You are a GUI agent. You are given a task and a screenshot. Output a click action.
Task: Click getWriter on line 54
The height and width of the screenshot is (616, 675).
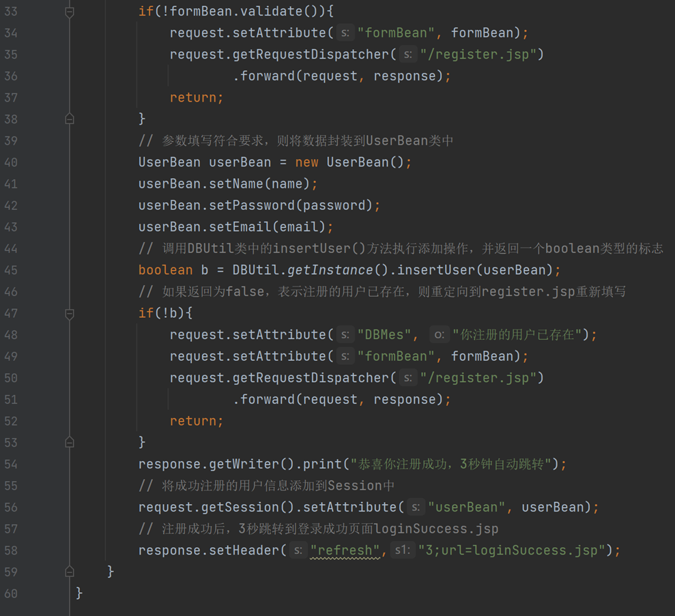click(x=244, y=464)
